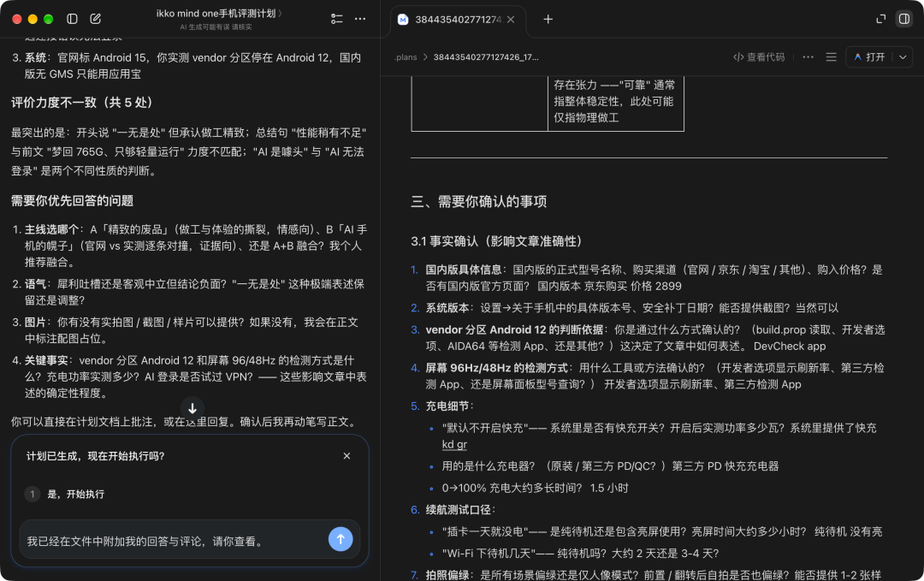Dismiss the 计划已生成 prompt with X

[x=347, y=456]
